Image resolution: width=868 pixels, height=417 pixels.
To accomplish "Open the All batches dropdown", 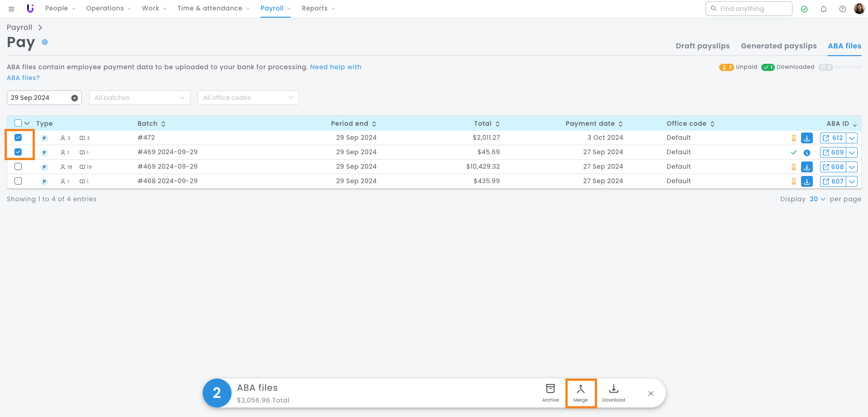I will pos(139,98).
